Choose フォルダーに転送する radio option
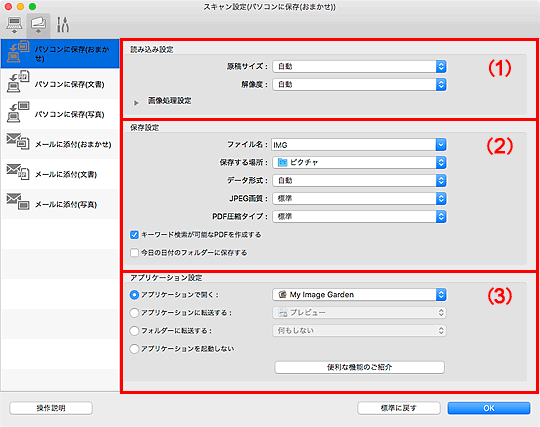This screenshot has height=427, width=540. click(134, 331)
